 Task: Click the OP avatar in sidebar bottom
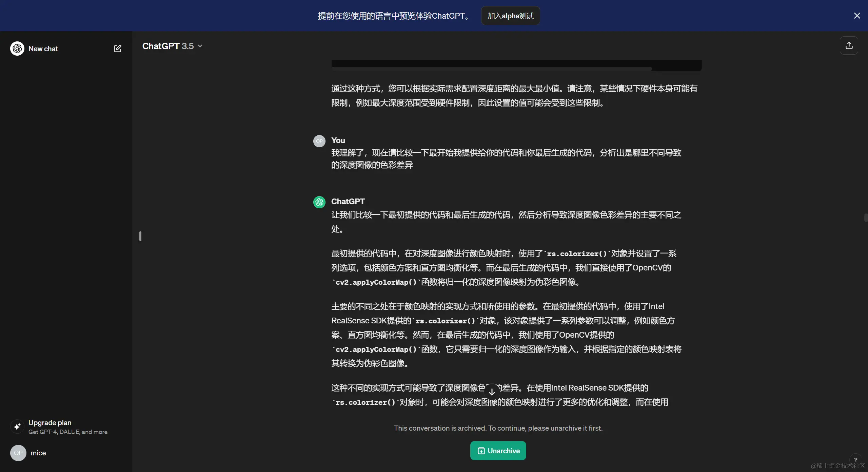pyautogui.click(x=18, y=453)
